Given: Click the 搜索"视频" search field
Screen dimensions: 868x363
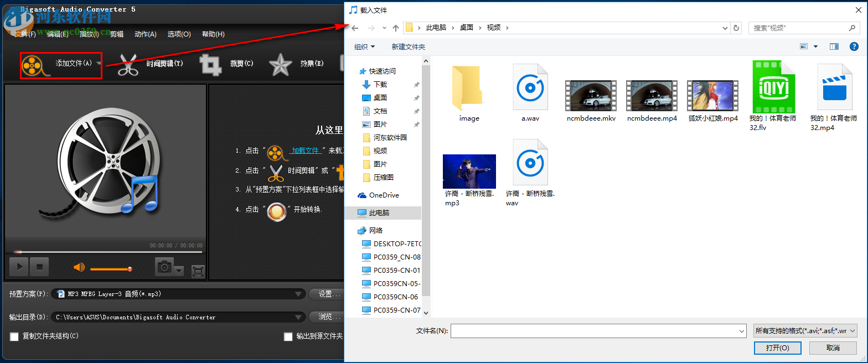Looking at the screenshot, I should 804,28.
